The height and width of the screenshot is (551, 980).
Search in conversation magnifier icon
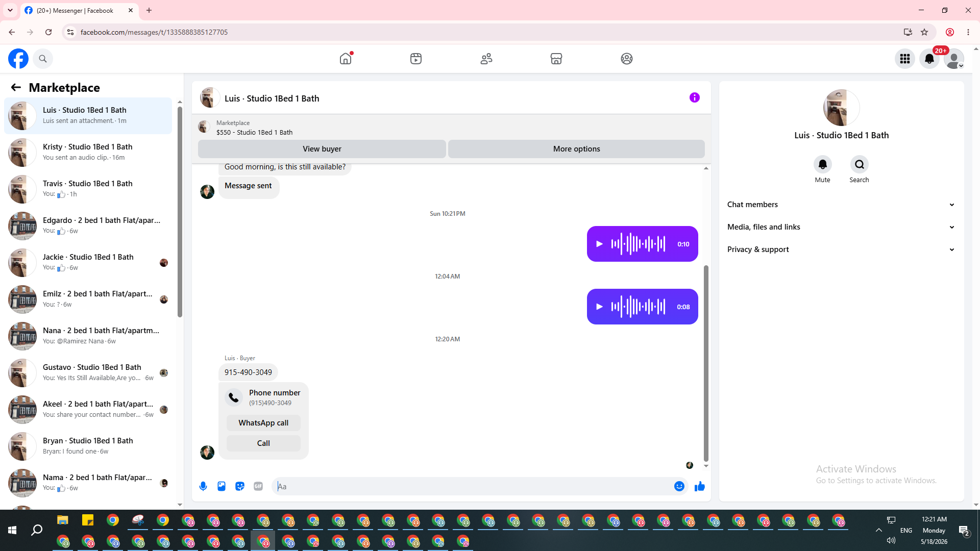click(860, 164)
